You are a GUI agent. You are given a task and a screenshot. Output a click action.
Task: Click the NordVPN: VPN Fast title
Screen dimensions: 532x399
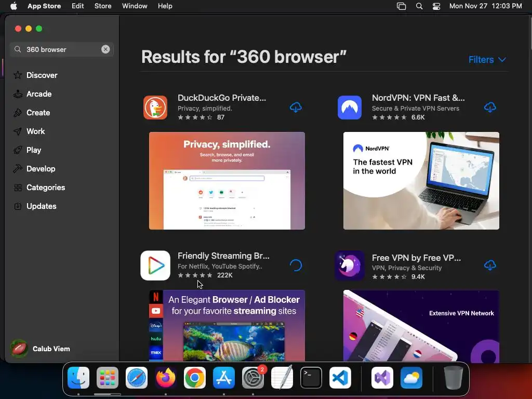pos(418,98)
